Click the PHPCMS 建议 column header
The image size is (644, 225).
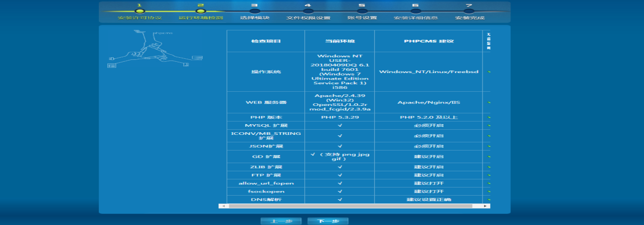point(428,41)
